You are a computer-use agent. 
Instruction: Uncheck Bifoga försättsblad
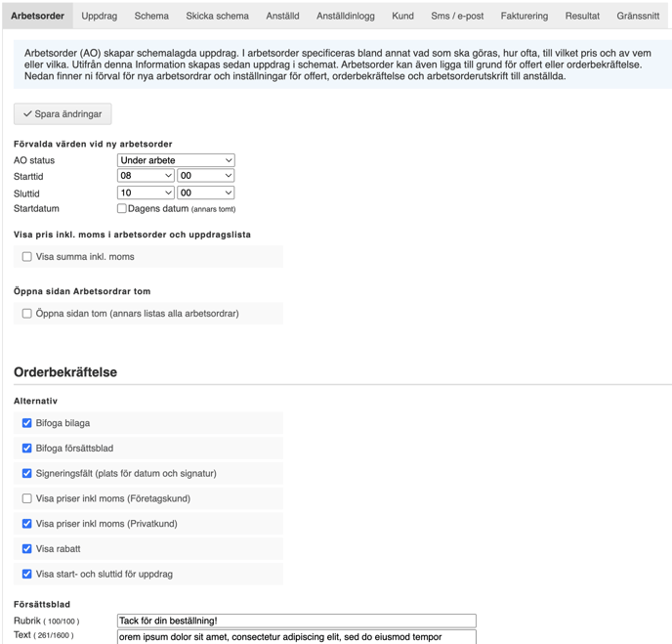point(27,448)
